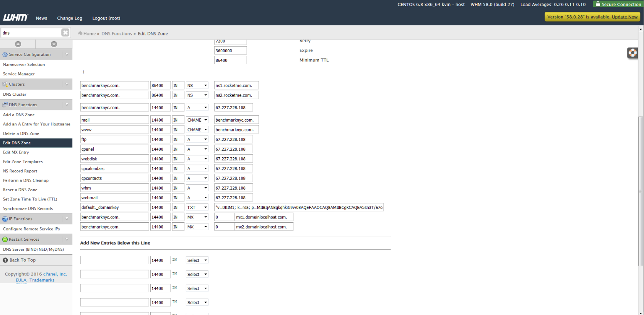Click the WHM logo

tap(15, 18)
